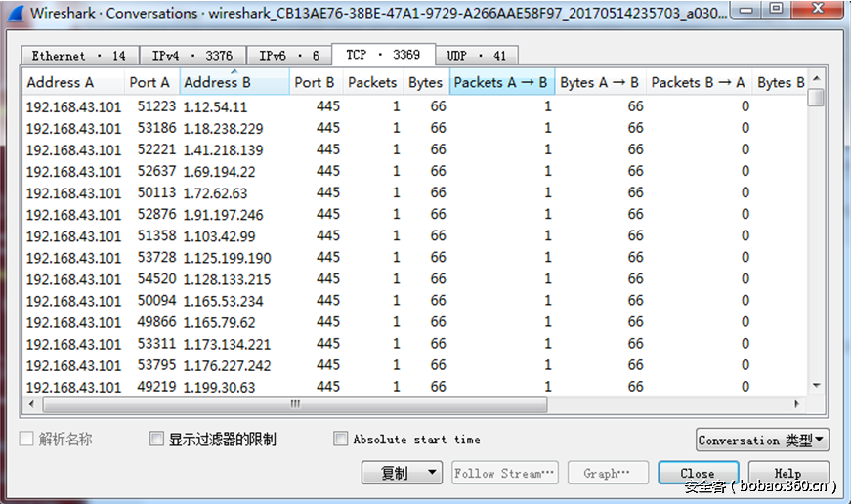Click the vertical scrollbar up arrow
This screenshot has height=504, width=851.
816,78
